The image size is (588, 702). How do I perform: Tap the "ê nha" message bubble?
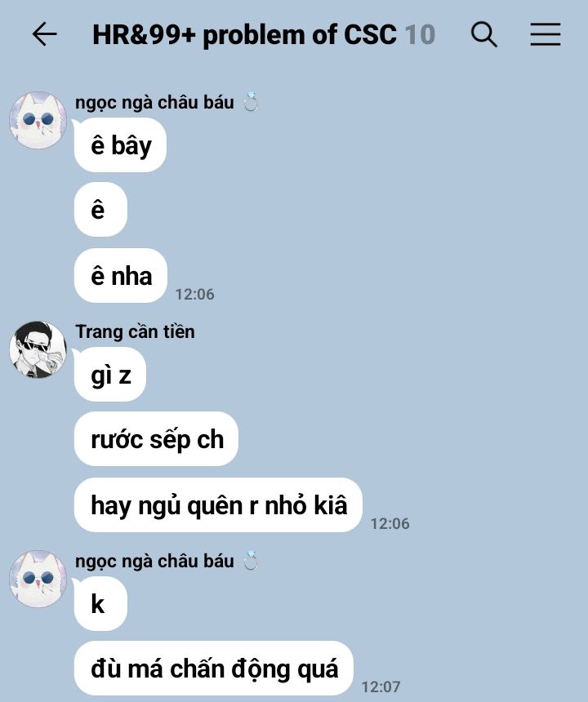[121, 275]
